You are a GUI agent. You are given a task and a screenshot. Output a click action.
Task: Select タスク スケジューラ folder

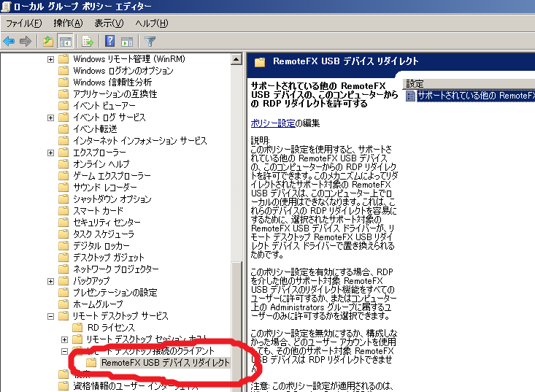tap(104, 234)
